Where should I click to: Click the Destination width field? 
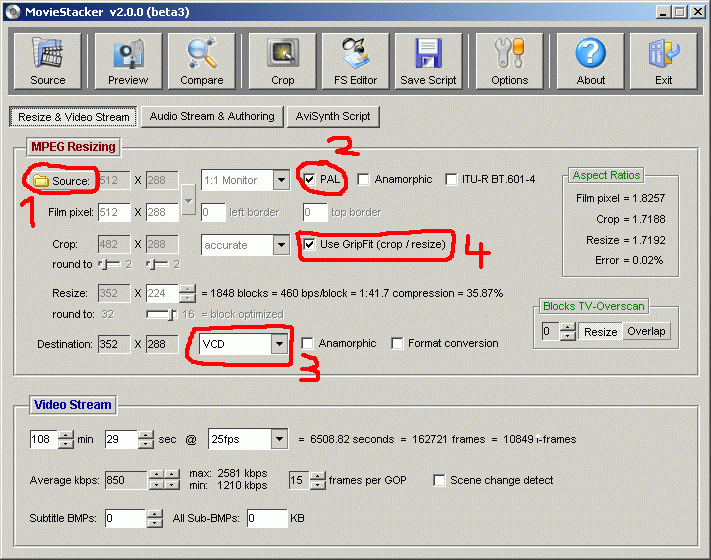pyautogui.click(x=114, y=344)
